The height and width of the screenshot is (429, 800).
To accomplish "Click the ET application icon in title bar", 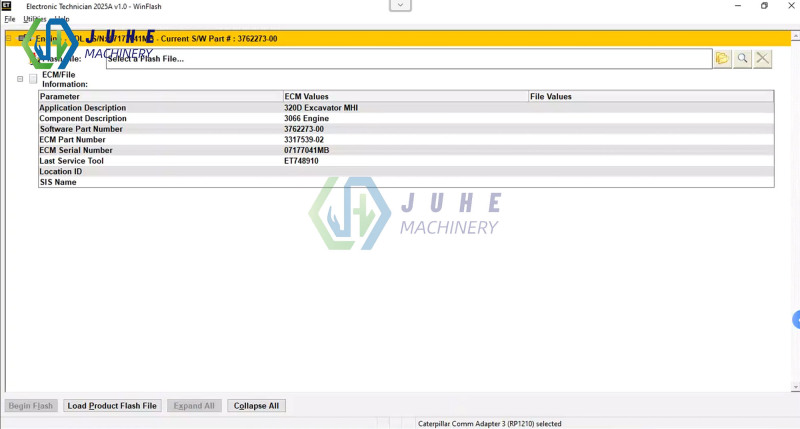I will (x=7, y=6).
